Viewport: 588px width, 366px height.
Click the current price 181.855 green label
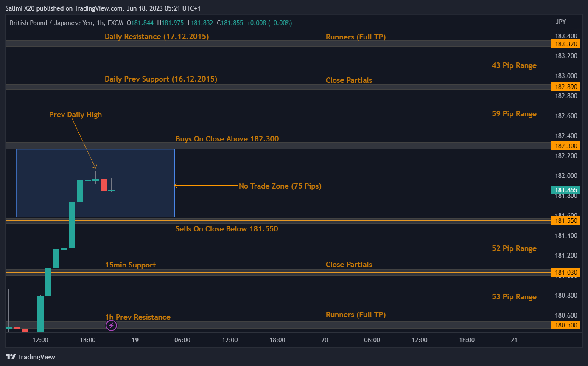tap(565, 190)
